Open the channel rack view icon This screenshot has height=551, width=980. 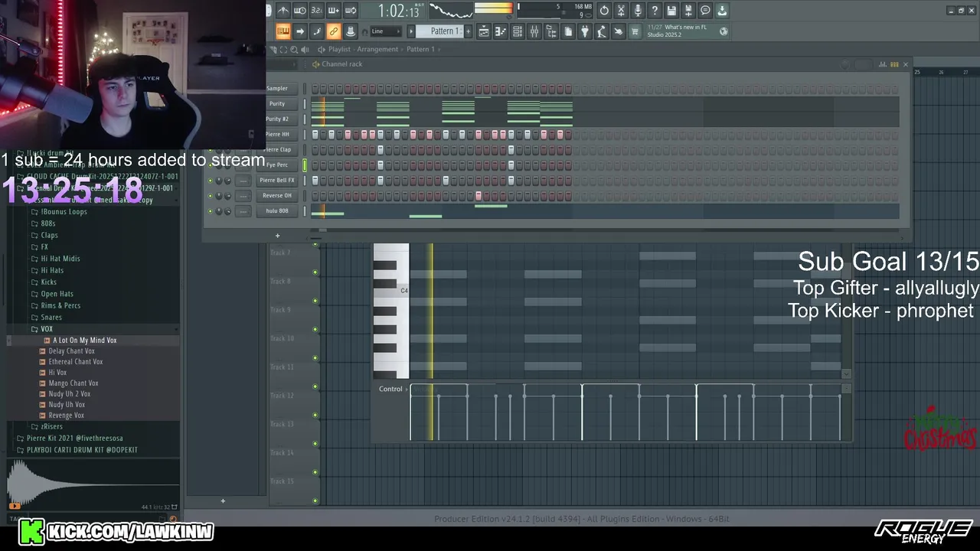518,31
